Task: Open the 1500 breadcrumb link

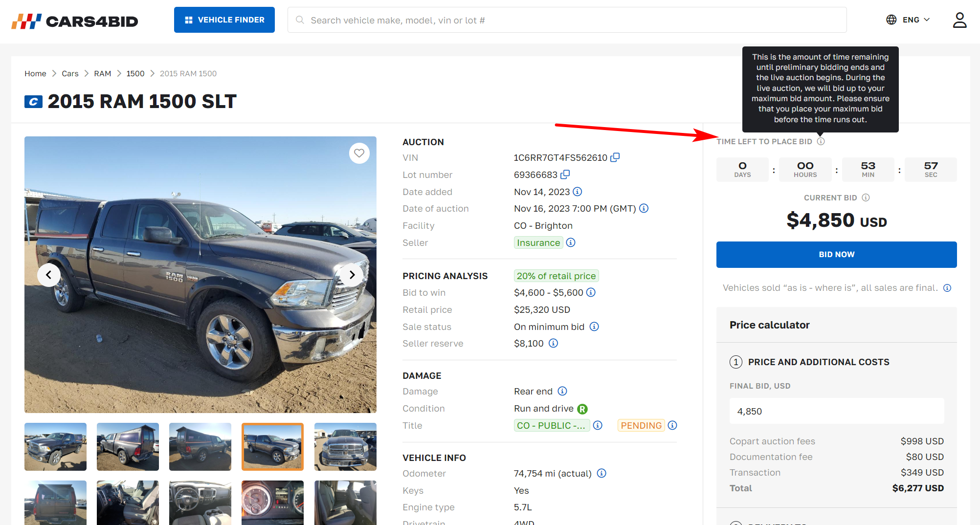Action: click(135, 73)
